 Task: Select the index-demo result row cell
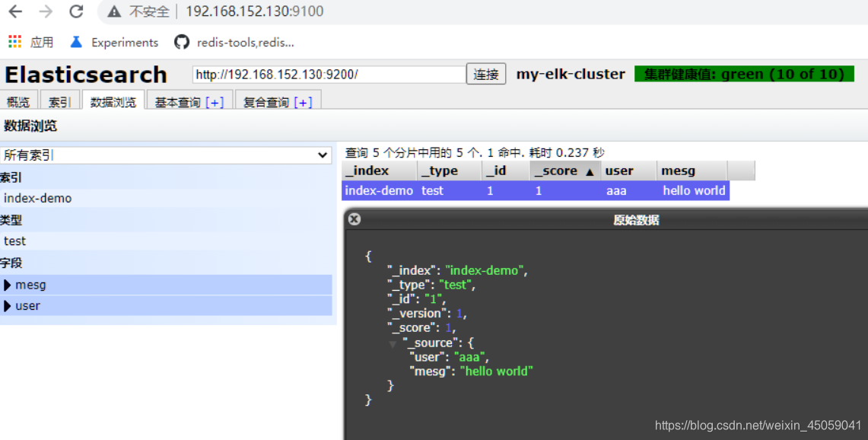379,190
